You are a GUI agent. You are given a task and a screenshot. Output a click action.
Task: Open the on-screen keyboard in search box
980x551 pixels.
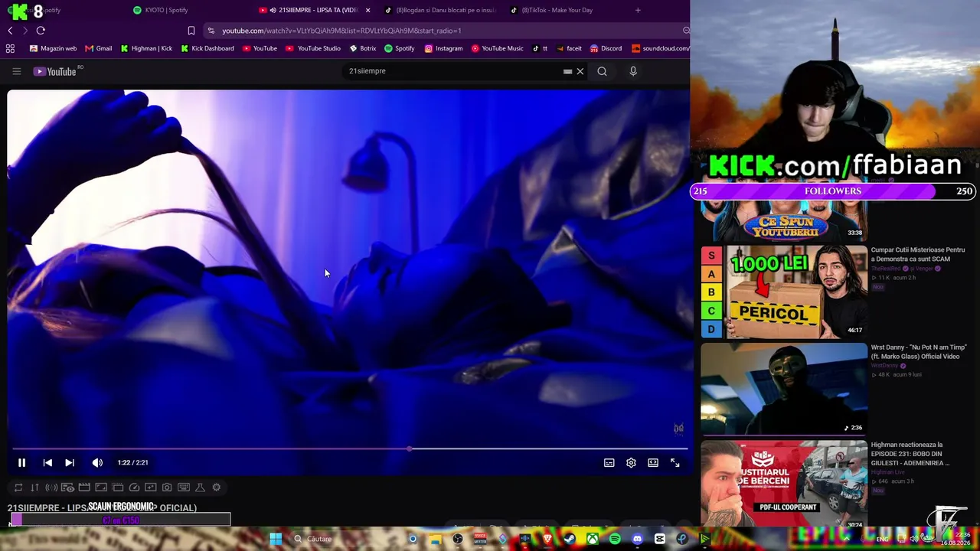coord(567,71)
